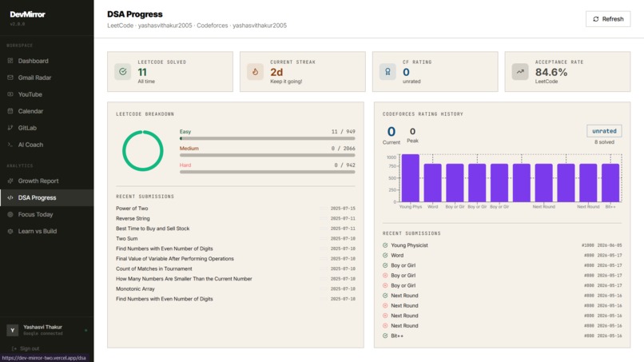Select Word Codeforces submission text
Image resolution: width=644 pixels, height=362 pixels.
pyautogui.click(x=397, y=255)
